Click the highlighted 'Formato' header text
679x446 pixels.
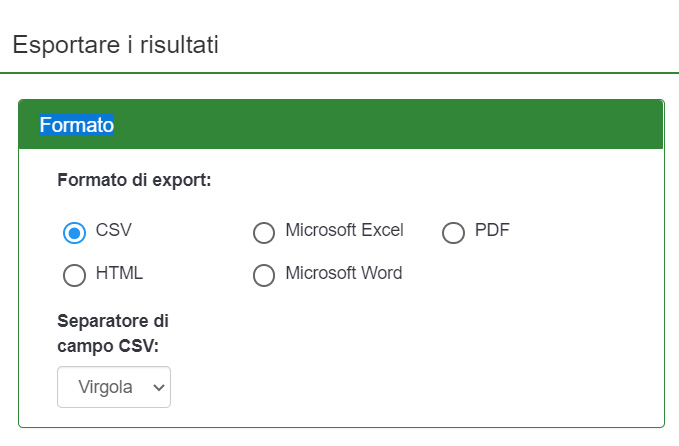pos(77,125)
